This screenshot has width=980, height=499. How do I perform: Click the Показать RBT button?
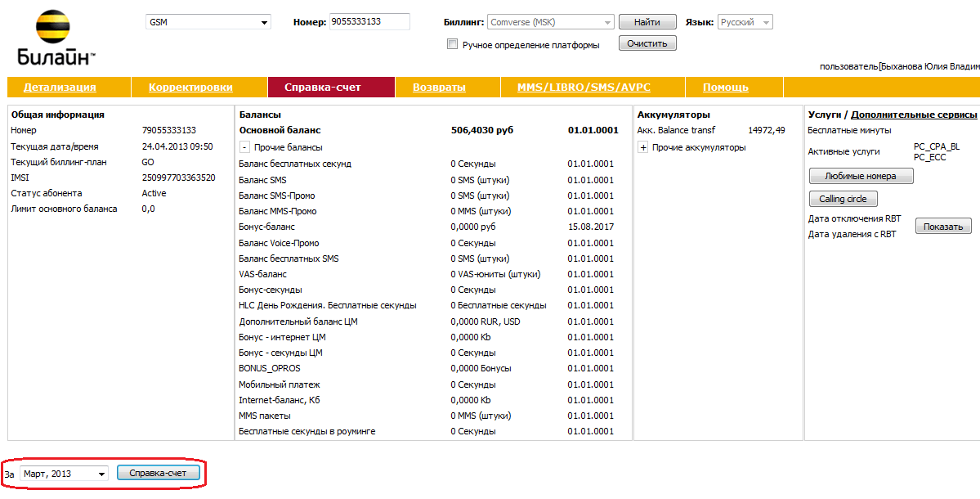(x=943, y=227)
